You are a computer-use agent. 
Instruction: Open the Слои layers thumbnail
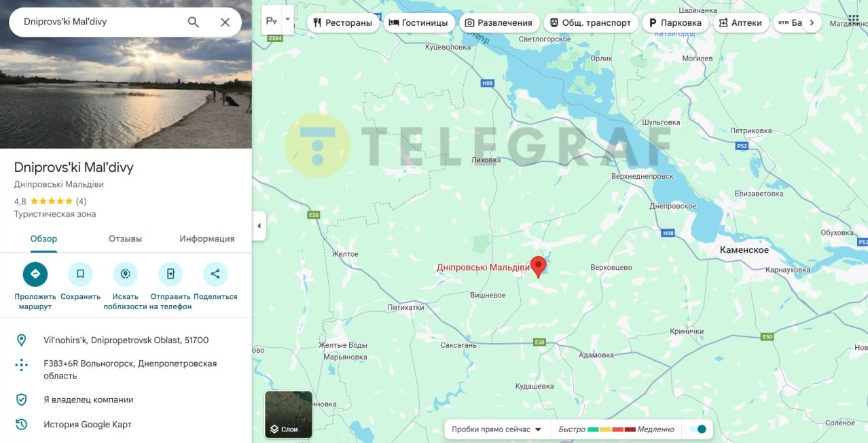289,414
